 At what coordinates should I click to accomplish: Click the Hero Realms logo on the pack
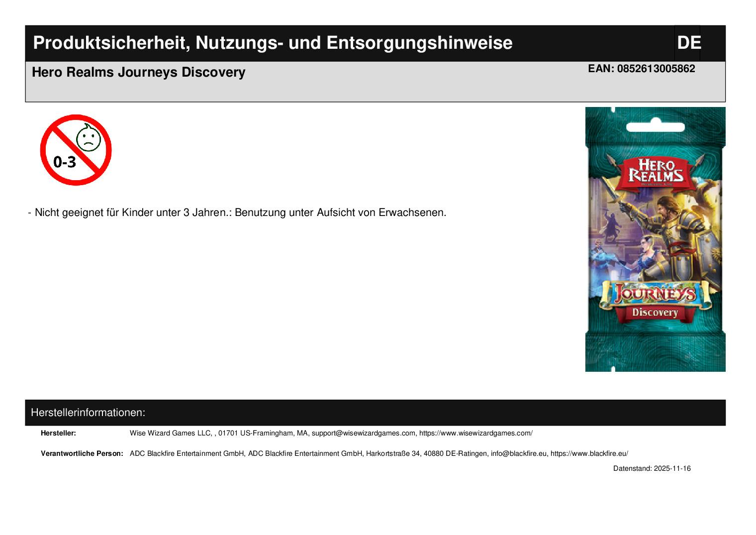tap(655, 171)
